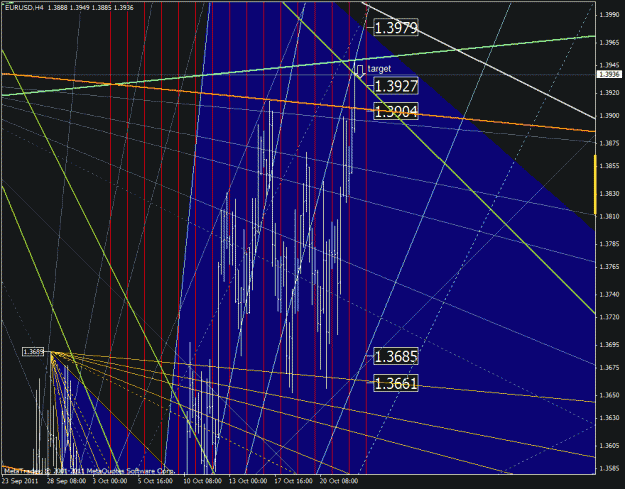Image resolution: width=625 pixels, height=489 pixels.
Task: Click the 13 Oct 00:00 time label
Action: (x=248, y=481)
